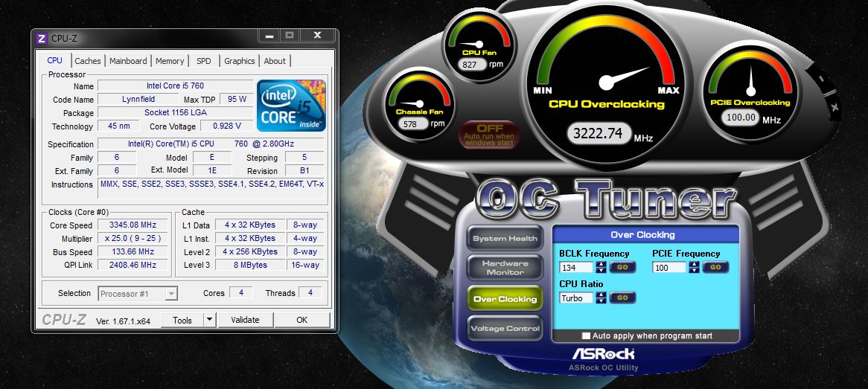The width and height of the screenshot is (868, 389).
Task: Click the Instructions list MMX, SSE, SSE2
Action: pos(211,189)
